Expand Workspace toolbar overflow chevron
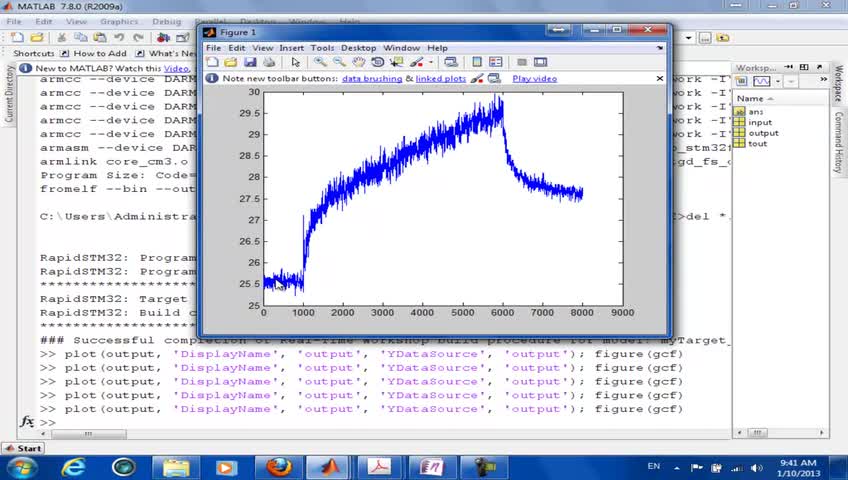This screenshot has width=848, height=480. click(823, 79)
